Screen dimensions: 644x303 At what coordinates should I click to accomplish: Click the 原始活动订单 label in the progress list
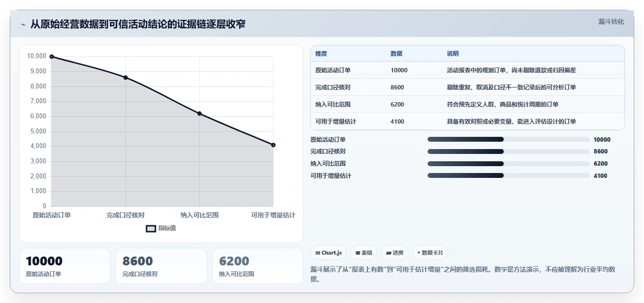328,140
